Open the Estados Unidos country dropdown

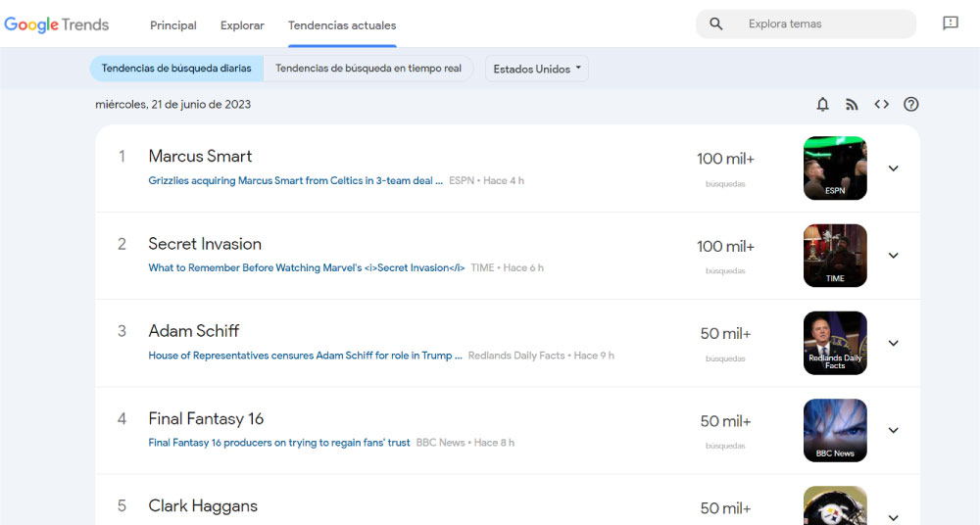point(537,69)
